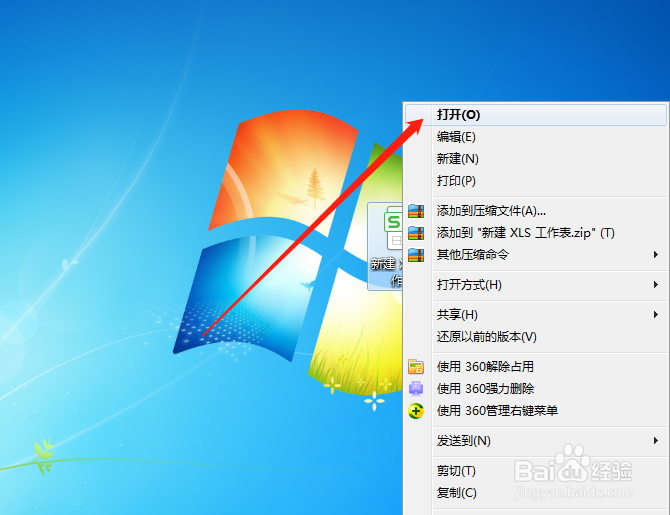Click archive icon beside 添加到压缩文件(A)
The width and height of the screenshot is (670, 515).
416,211
